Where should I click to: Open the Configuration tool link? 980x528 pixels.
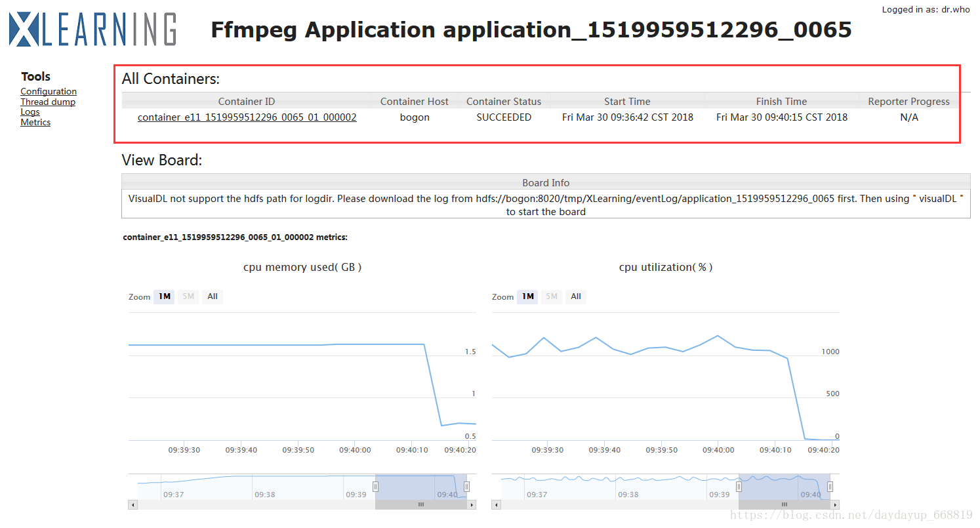coord(49,91)
